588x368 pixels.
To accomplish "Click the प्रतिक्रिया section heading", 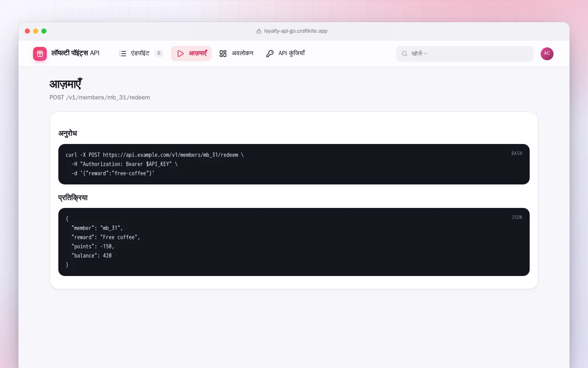I will point(73,198).
